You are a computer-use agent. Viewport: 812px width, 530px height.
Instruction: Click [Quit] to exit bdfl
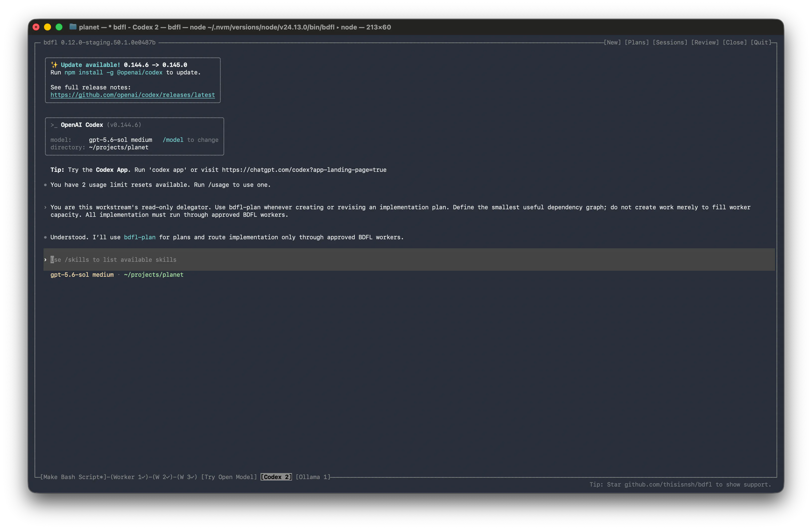click(761, 42)
